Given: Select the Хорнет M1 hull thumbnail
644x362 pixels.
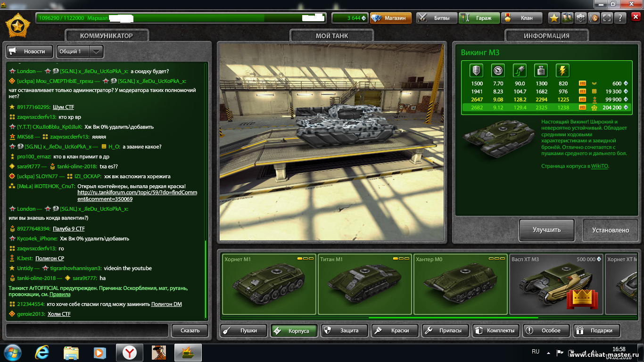Looking at the screenshot, I should [269, 284].
